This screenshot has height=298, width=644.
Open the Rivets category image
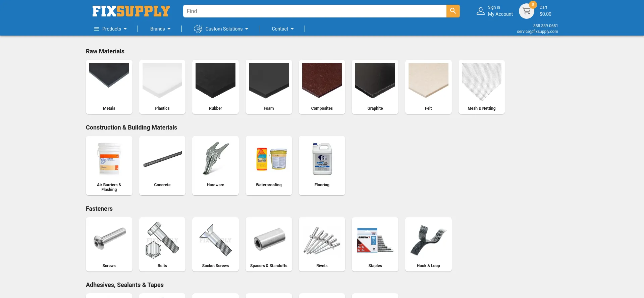click(322, 240)
